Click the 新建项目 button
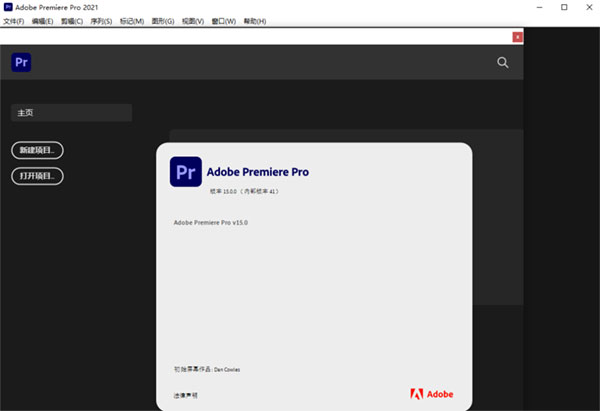The width and height of the screenshot is (600, 411). [38, 150]
